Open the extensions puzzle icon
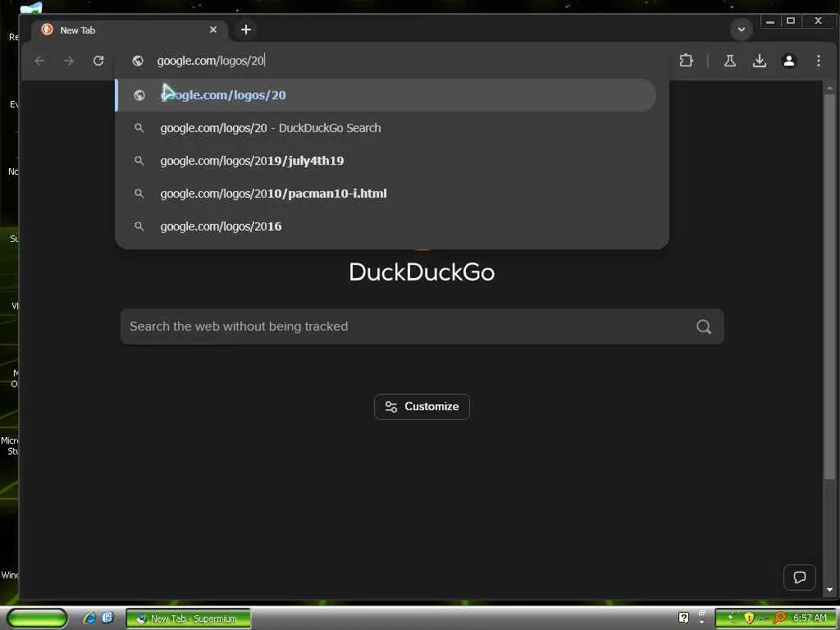 (x=686, y=61)
